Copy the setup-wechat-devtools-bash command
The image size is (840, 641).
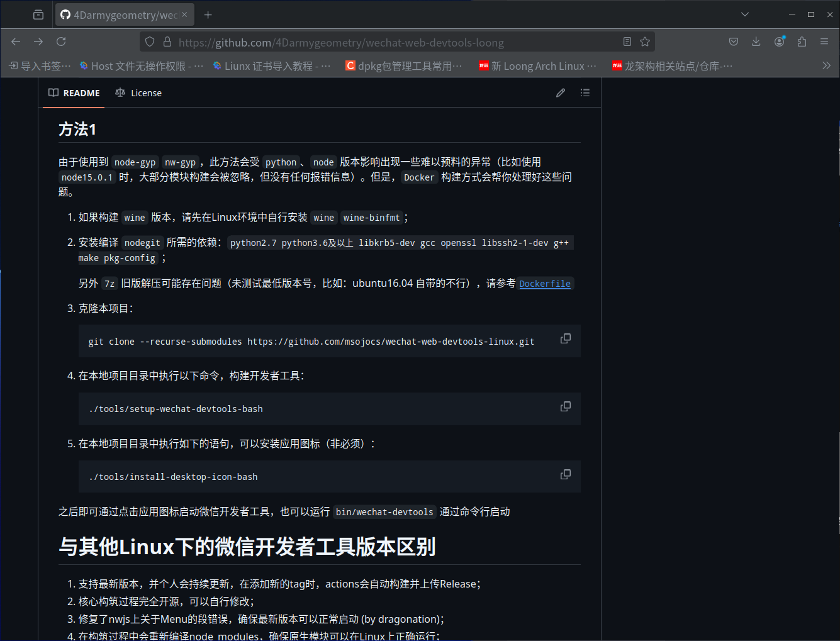pos(566,406)
